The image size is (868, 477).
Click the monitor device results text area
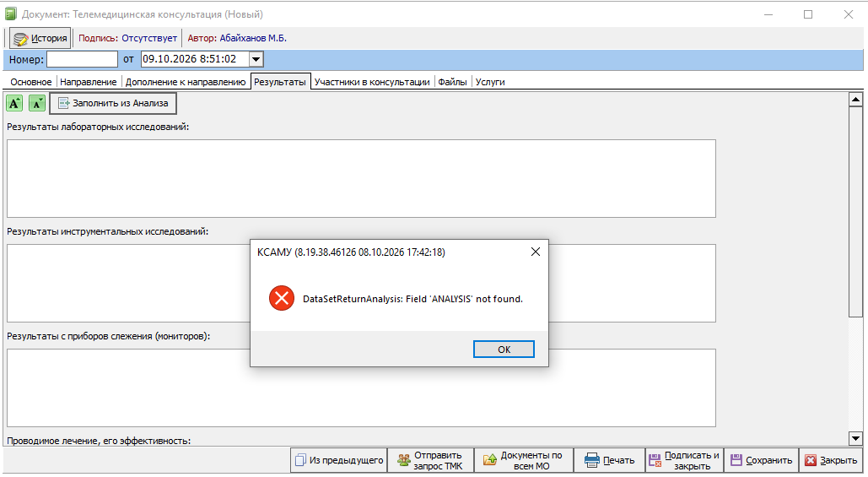(x=362, y=388)
